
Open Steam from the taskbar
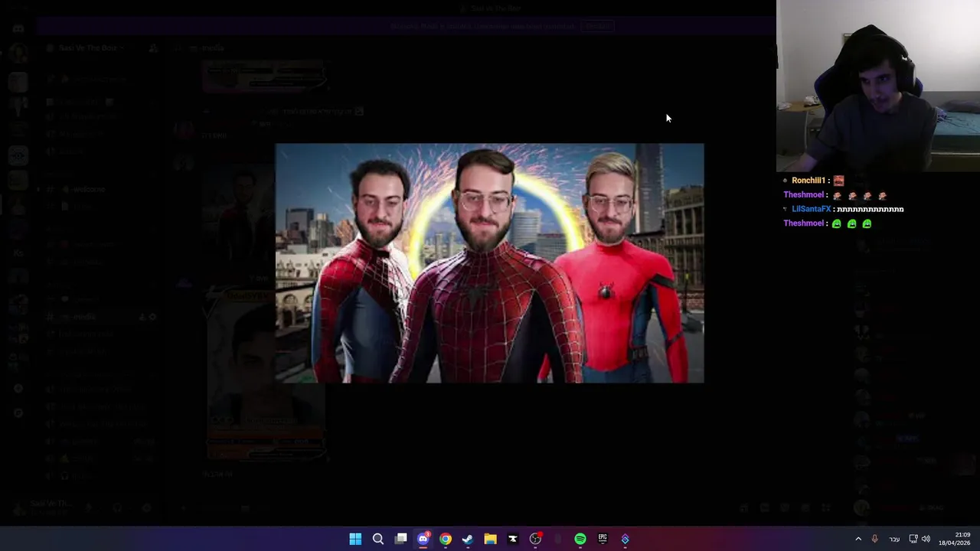point(468,539)
